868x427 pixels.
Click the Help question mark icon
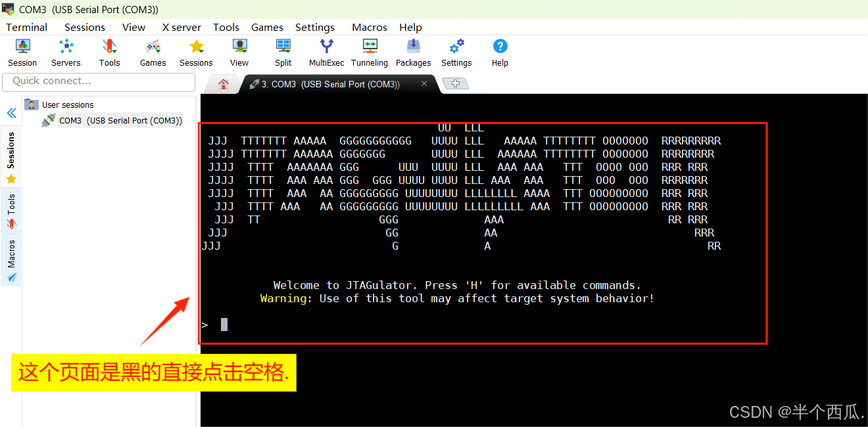click(500, 53)
